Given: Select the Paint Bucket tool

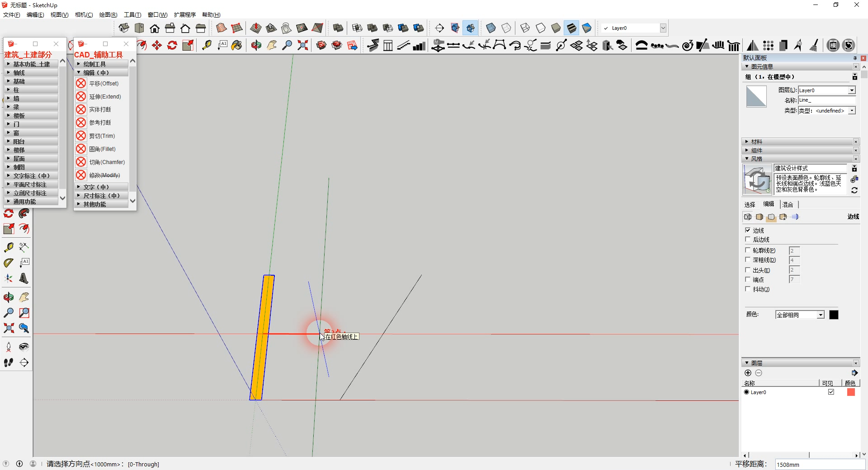Looking at the screenshot, I should [x=237, y=45].
